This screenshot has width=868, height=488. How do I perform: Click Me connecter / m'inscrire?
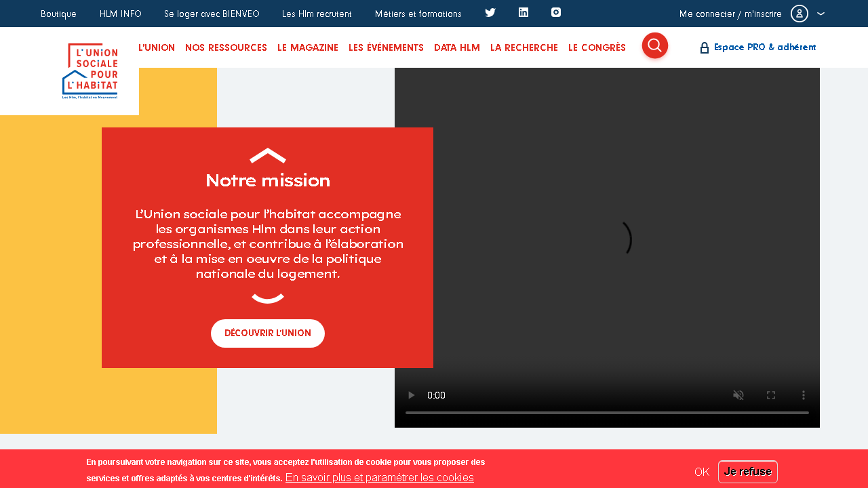[x=730, y=14]
